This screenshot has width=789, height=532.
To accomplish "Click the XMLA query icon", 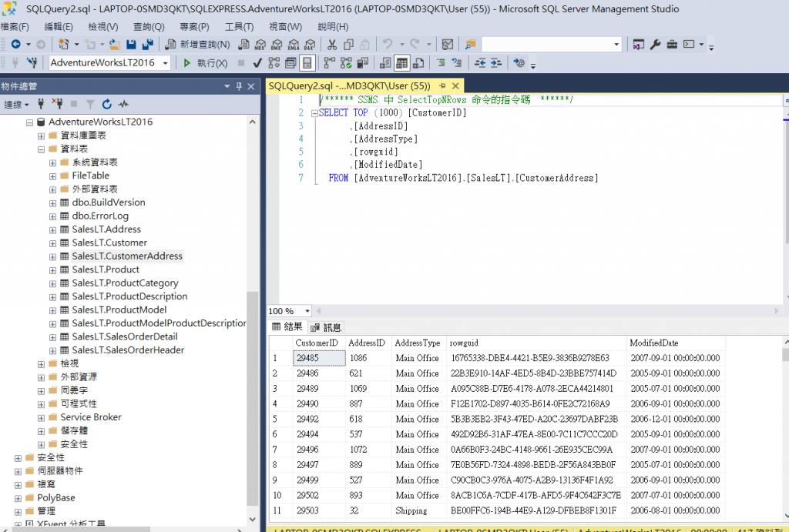I will pyautogui.click(x=294, y=44).
